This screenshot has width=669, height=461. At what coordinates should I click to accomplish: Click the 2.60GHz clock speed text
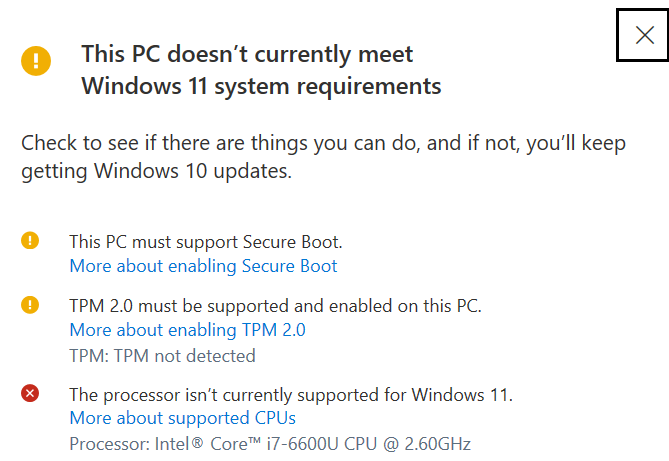pos(438,444)
